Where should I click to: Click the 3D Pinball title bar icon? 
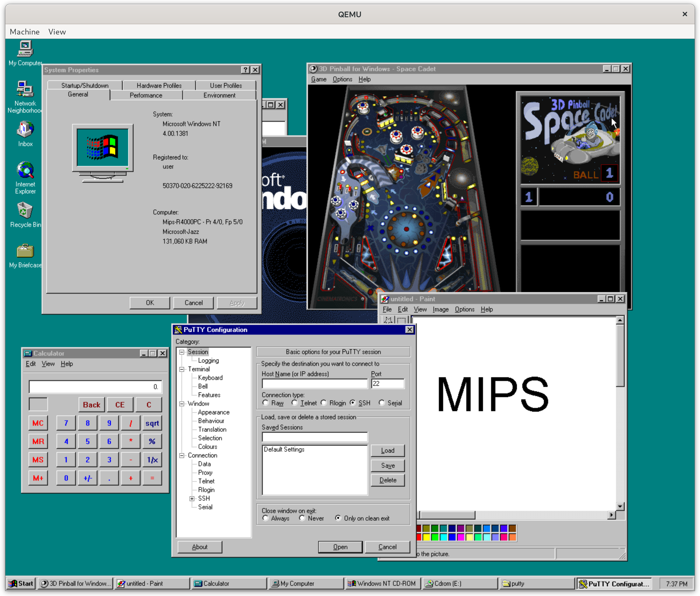(314, 69)
